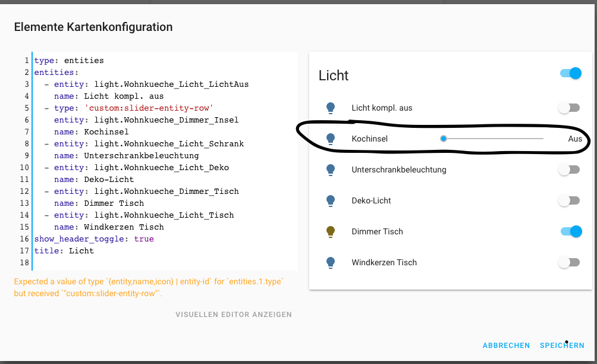Image resolution: width=597 pixels, height=364 pixels.
Task: Turn off the Dimmer Tisch switch
Action: tap(570, 231)
